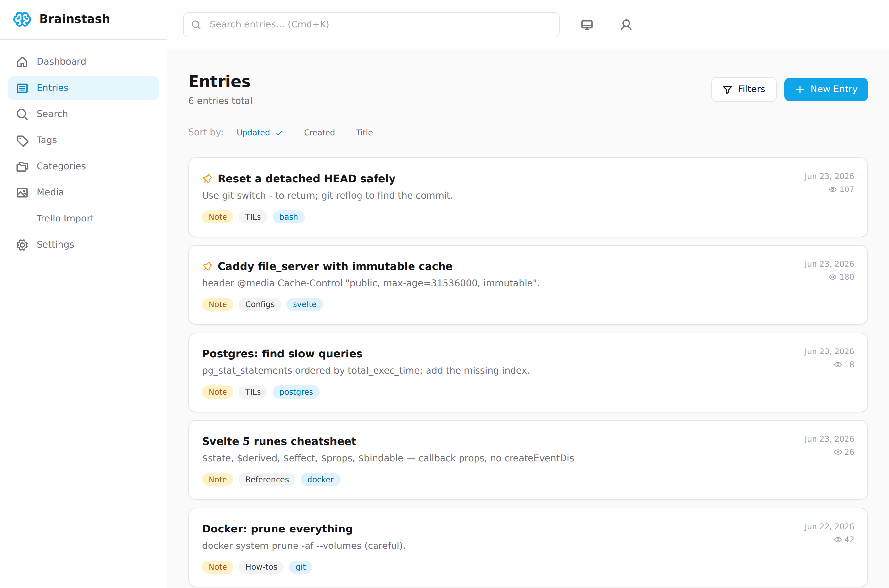
Task: Click the Configs category chip
Action: point(260,304)
